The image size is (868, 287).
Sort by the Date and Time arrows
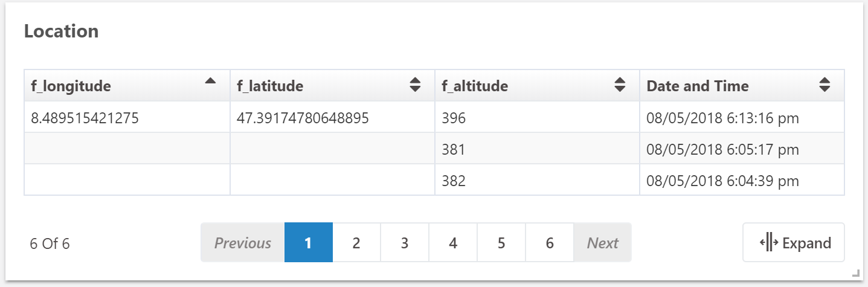[x=825, y=85]
